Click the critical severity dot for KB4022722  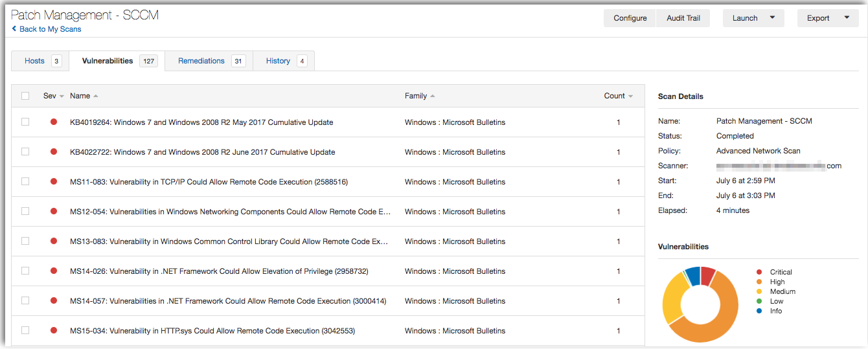coord(54,152)
